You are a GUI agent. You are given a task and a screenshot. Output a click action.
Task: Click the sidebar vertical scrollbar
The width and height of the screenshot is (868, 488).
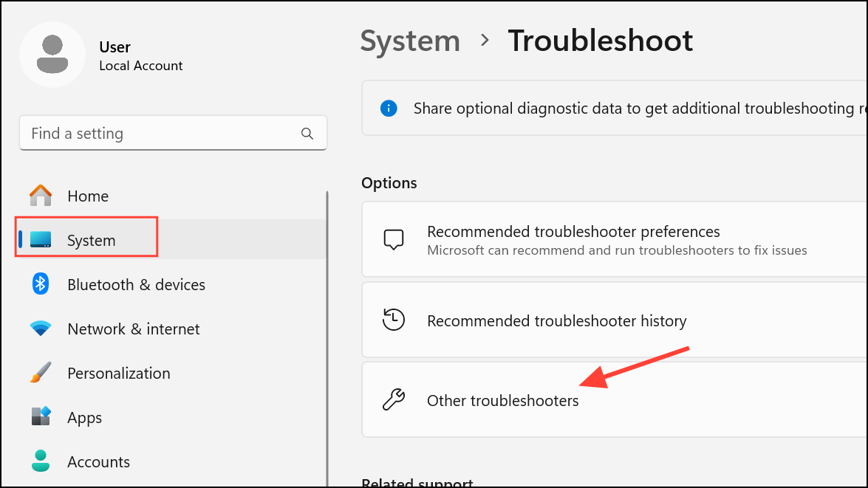327,332
